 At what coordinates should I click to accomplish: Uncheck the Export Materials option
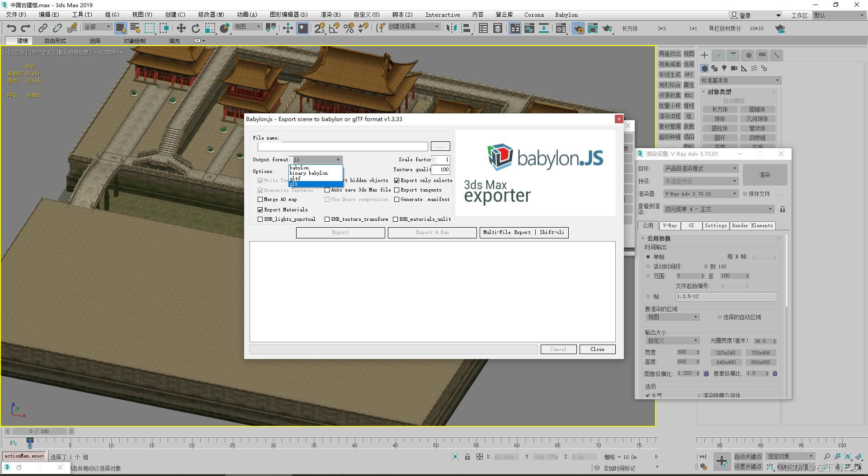click(x=260, y=209)
